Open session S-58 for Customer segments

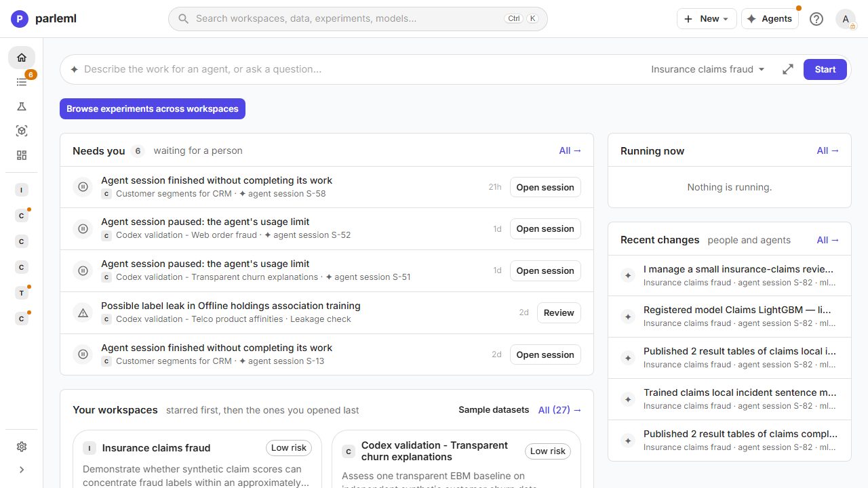coord(545,187)
